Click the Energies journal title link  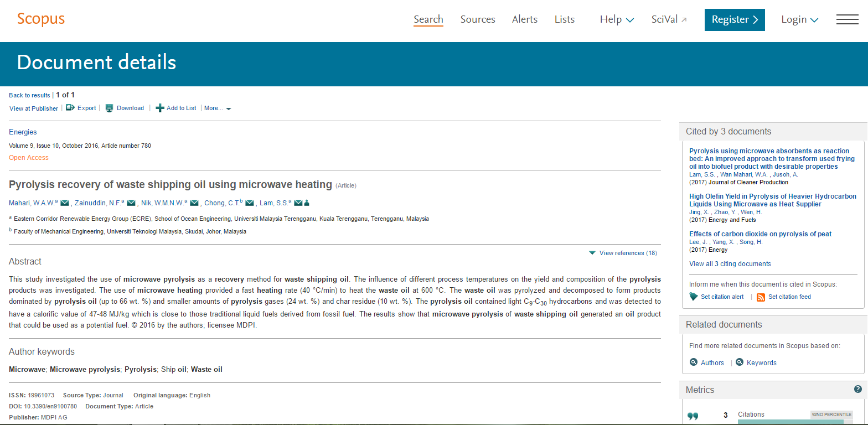click(23, 132)
